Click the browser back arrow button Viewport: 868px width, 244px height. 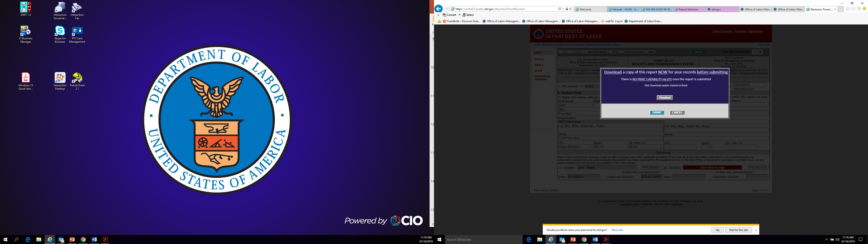(438, 9)
